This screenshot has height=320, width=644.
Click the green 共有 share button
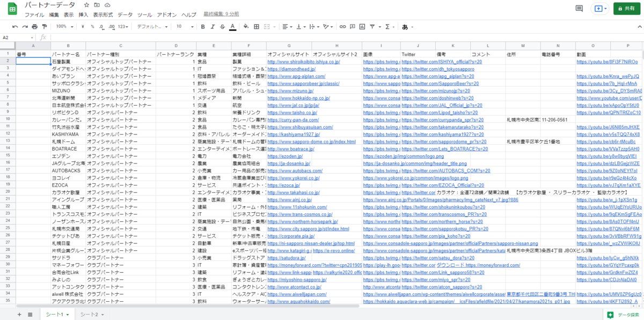tap(627, 9)
